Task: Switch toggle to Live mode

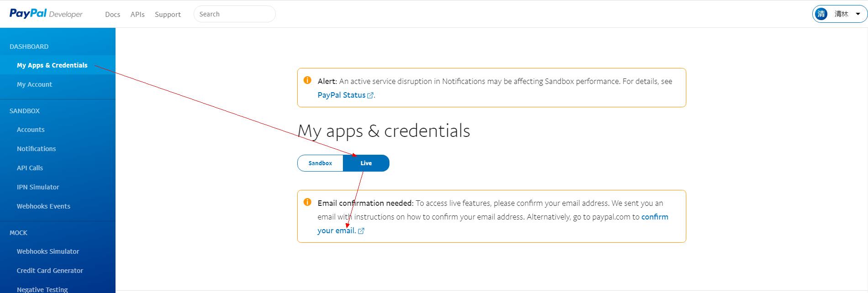Action: [x=366, y=163]
